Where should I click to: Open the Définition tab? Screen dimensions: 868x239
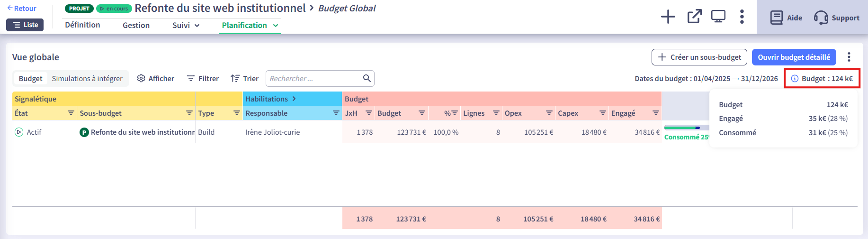click(x=82, y=25)
